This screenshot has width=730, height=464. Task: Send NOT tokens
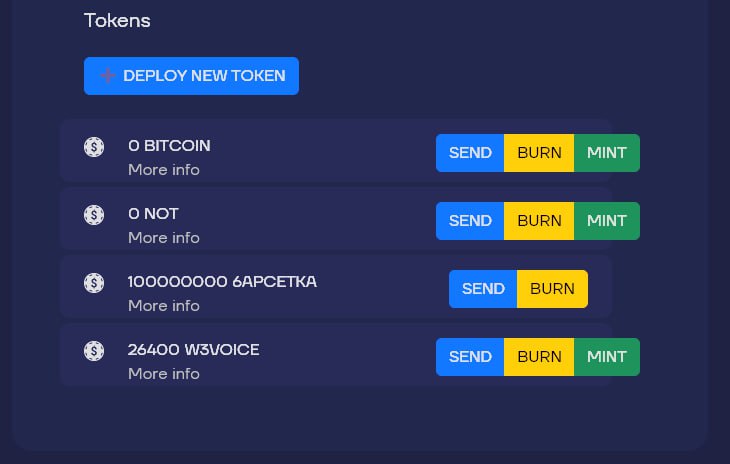(470, 221)
